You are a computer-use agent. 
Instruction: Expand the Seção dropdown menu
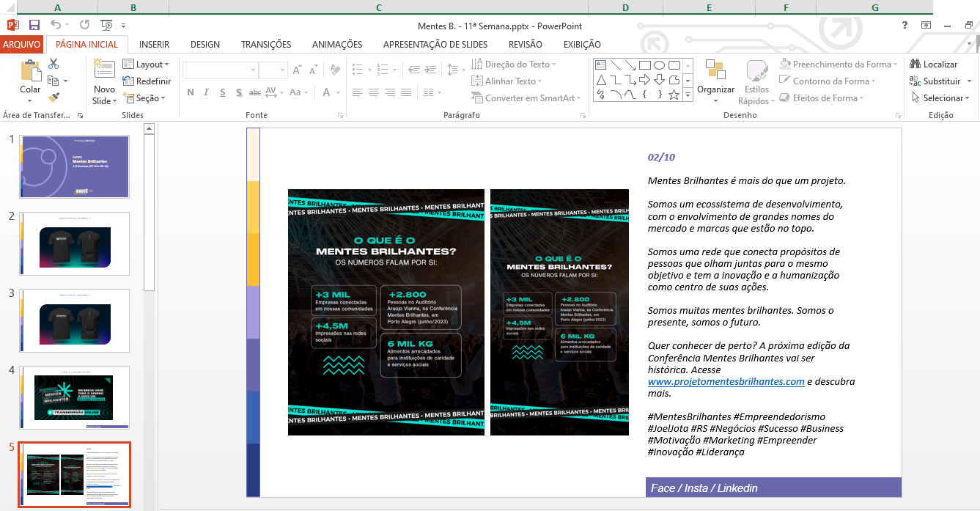[144, 98]
